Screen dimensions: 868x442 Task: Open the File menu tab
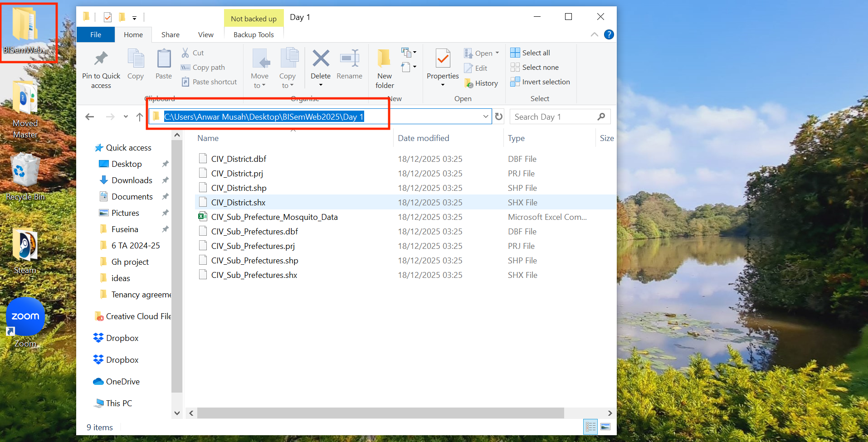pyautogui.click(x=96, y=34)
